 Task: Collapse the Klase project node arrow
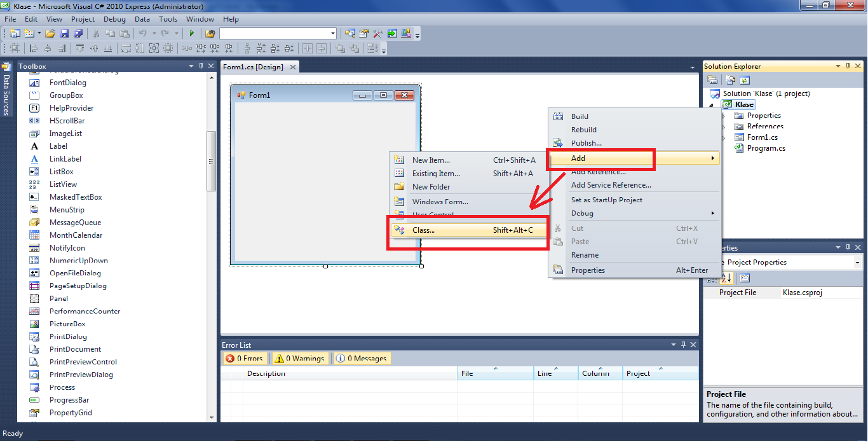coord(711,105)
